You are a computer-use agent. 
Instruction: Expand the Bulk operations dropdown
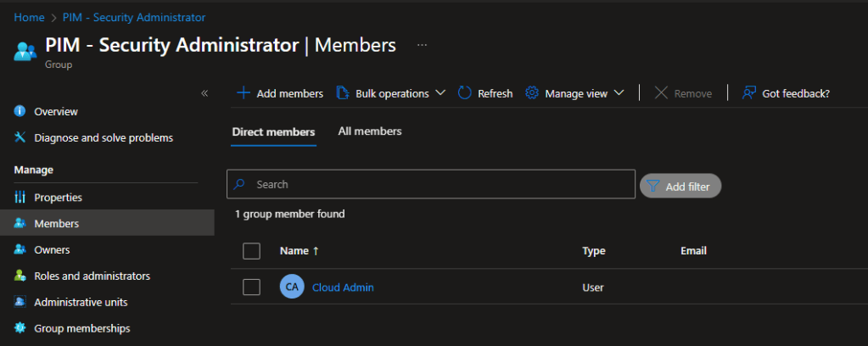(x=391, y=93)
